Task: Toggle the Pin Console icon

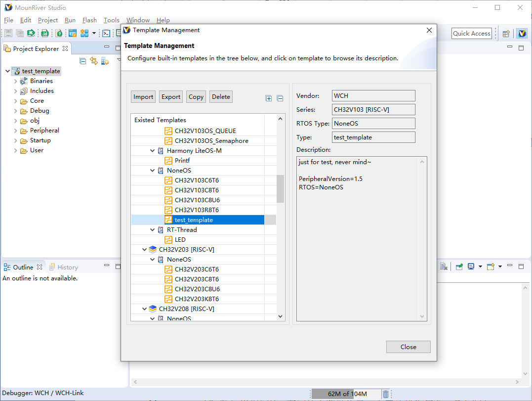Action: [x=459, y=267]
